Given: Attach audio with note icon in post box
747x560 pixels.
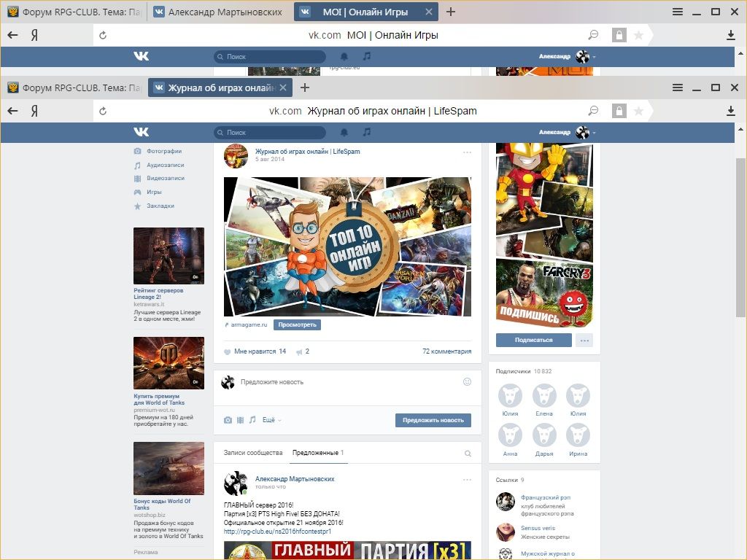Looking at the screenshot, I should [252, 419].
